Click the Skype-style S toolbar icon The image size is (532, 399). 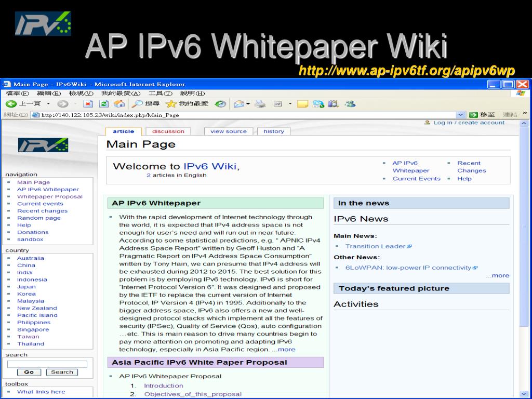point(318,104)
